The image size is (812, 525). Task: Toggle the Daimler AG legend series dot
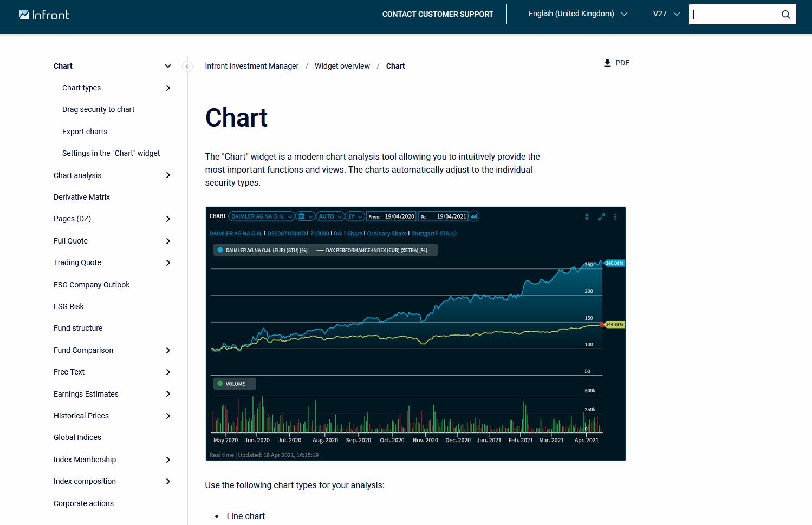pyautogui.click(x=220, y=250)
